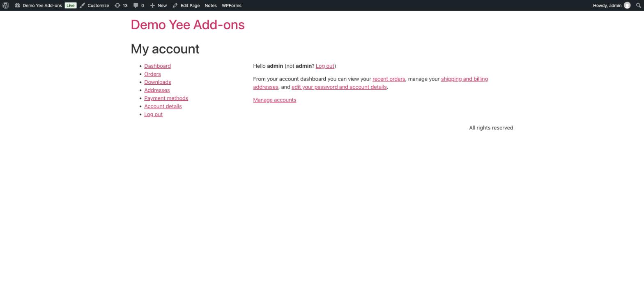The width and height of the screenshot is (644, 282).
Task: Open Payment methods in account navigation
Action: coord(166,98)
